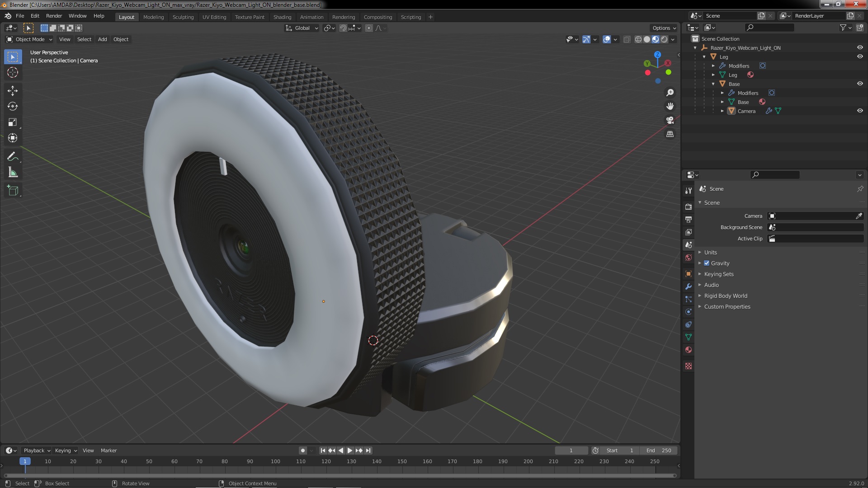Viewport: 868px width, 488px height.
Task: Open the Object Mode dropdown
Action: 30,39
